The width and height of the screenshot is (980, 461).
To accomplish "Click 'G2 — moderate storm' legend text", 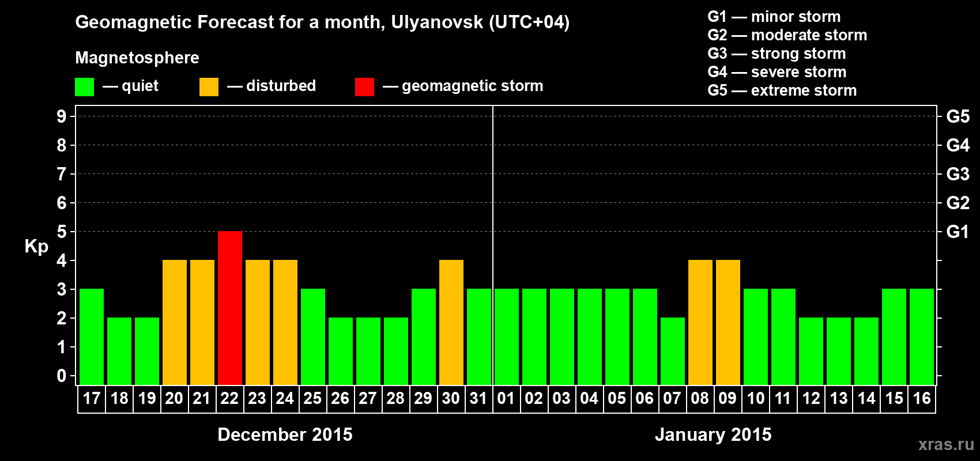I will tap(787, 35).
